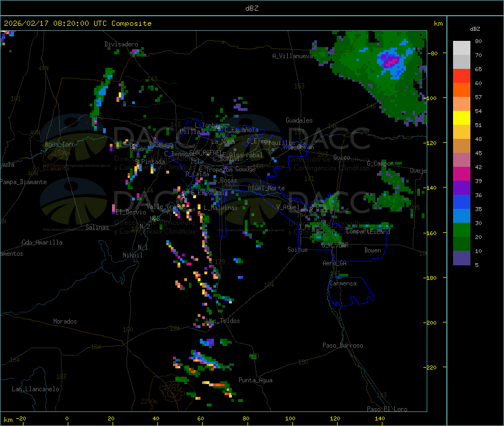Click the km unit label at bottom left
The width and height of the screenshot is (504, 426).
pyautogui.click(x=8, y=420)
